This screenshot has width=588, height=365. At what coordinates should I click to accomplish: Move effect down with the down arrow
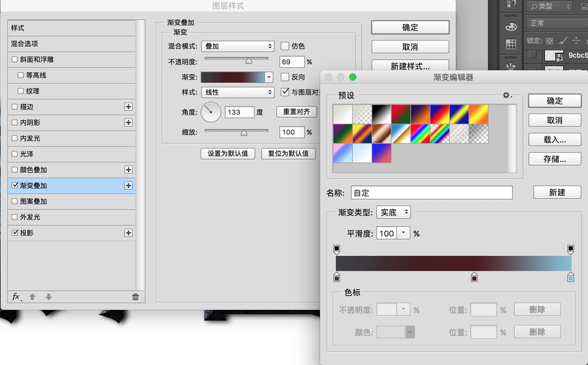49,297
